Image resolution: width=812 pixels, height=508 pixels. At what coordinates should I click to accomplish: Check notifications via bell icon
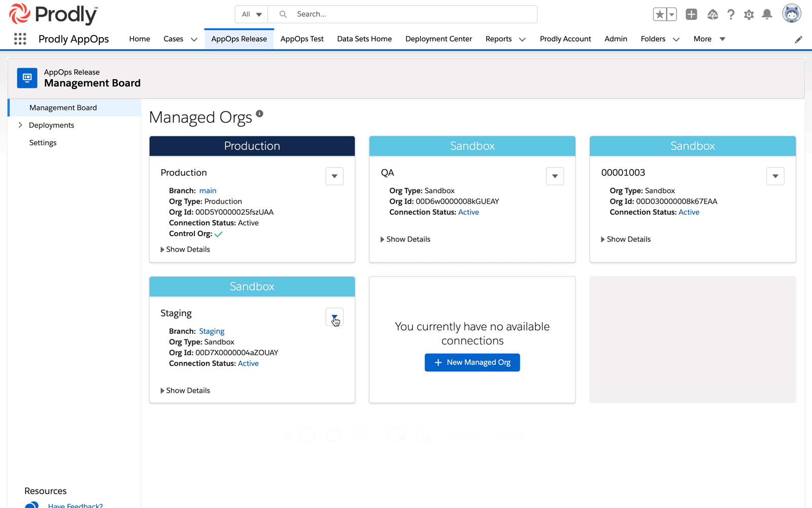coord(767,15)
